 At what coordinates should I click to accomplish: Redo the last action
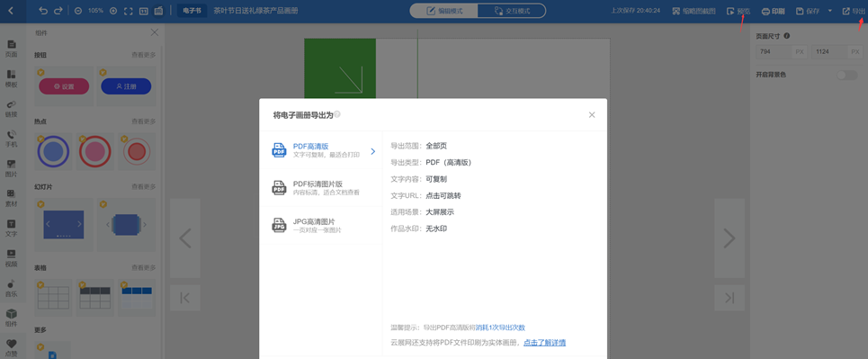coord(58,11)
